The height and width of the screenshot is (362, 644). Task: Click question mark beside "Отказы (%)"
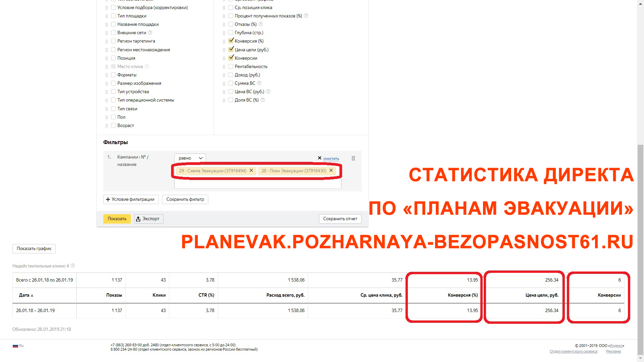261,24
